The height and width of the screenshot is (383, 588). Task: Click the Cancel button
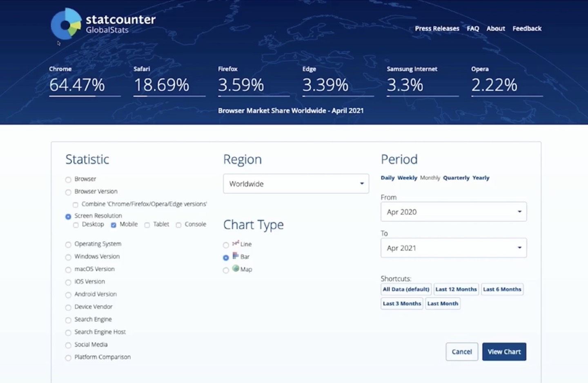point(462,352)
